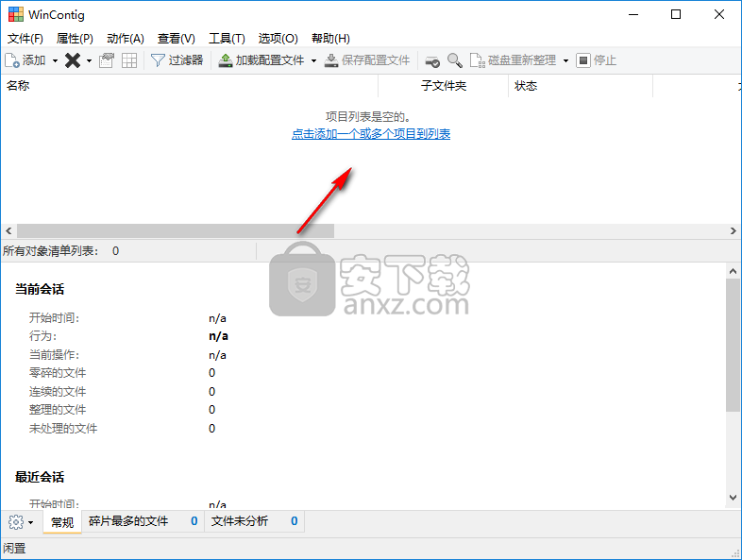This screenshot has height=560, width=742.
Task: Click the 零碎的文件 label
Action: (58, 373)
